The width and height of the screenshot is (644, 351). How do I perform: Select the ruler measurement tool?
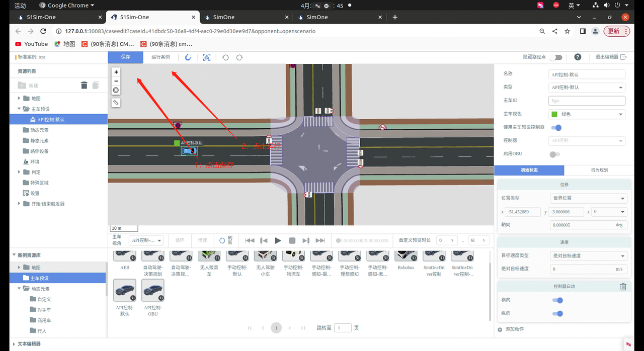(x=116, y=103)
